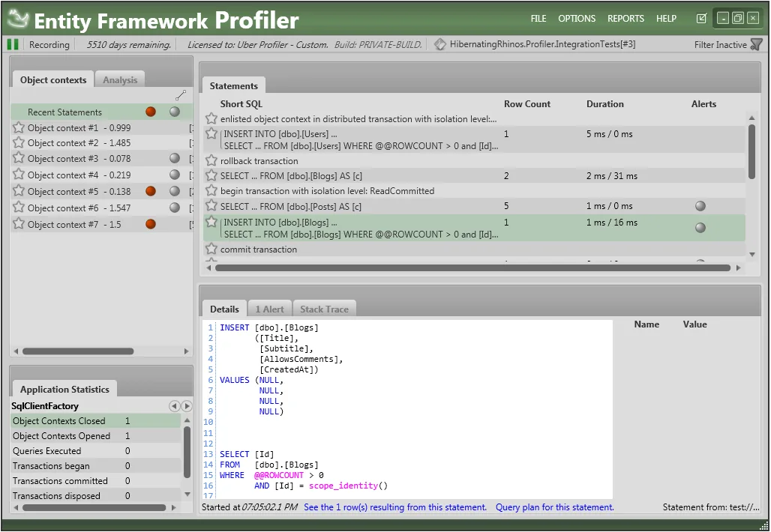Click the alert dot on the [Posts] statement
This screenshot has height=532, width=771.
pos(700,206)
